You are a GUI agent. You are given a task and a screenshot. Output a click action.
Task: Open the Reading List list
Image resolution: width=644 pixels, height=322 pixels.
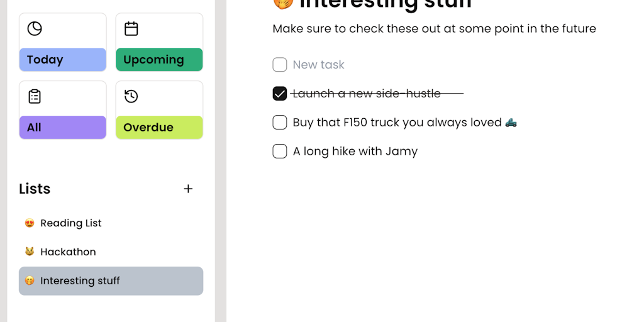click(71, 223)
